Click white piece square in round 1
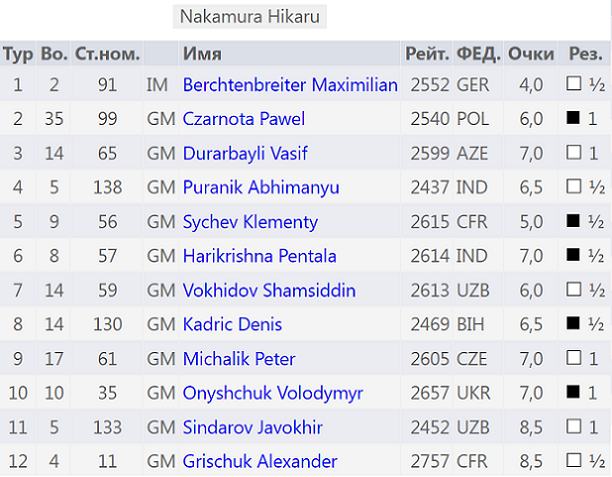Viewport: 612px width, 477px height. [573, 85]
